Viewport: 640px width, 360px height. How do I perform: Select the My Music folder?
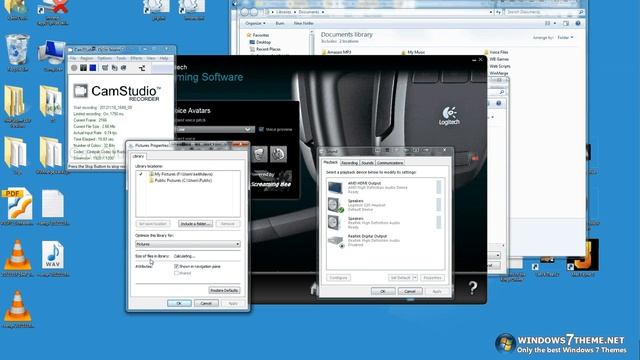(x=413, y=52)
